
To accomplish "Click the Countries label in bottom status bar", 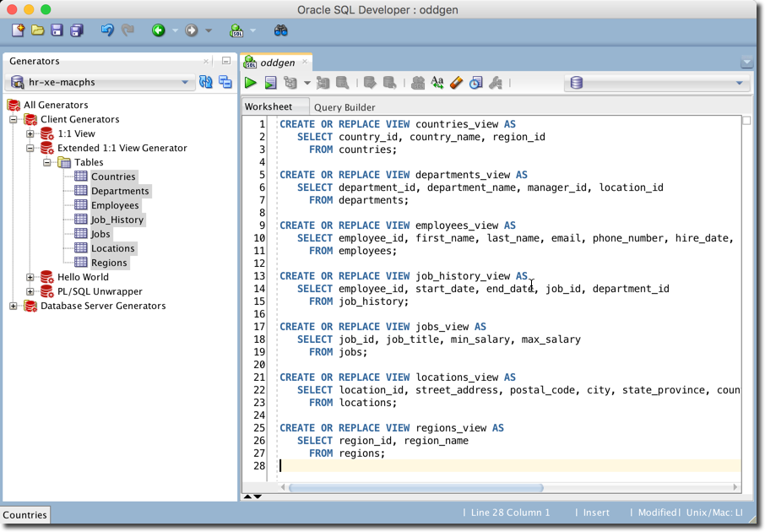I will tap(24, 515).
